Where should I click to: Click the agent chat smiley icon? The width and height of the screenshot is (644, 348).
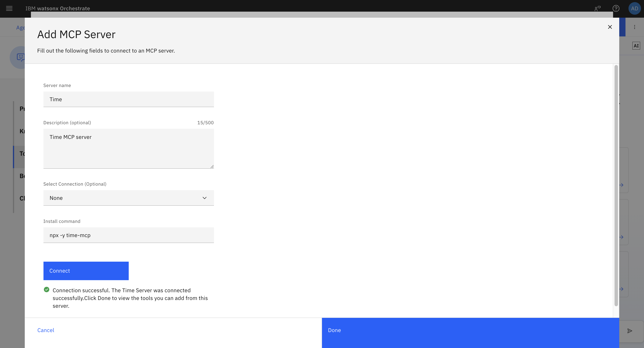tap(20, 57)
